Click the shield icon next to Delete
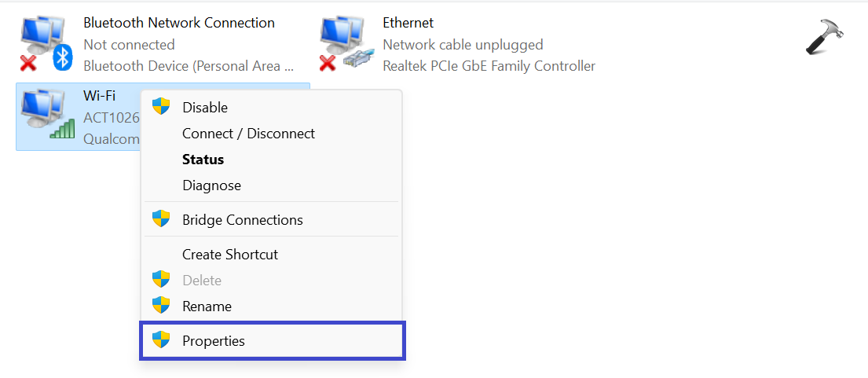868x378 pixels. coord(161,280)
